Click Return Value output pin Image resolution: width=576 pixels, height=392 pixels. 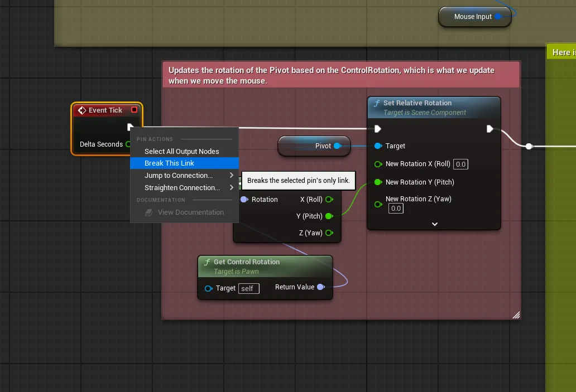click(x=321, y=287)
